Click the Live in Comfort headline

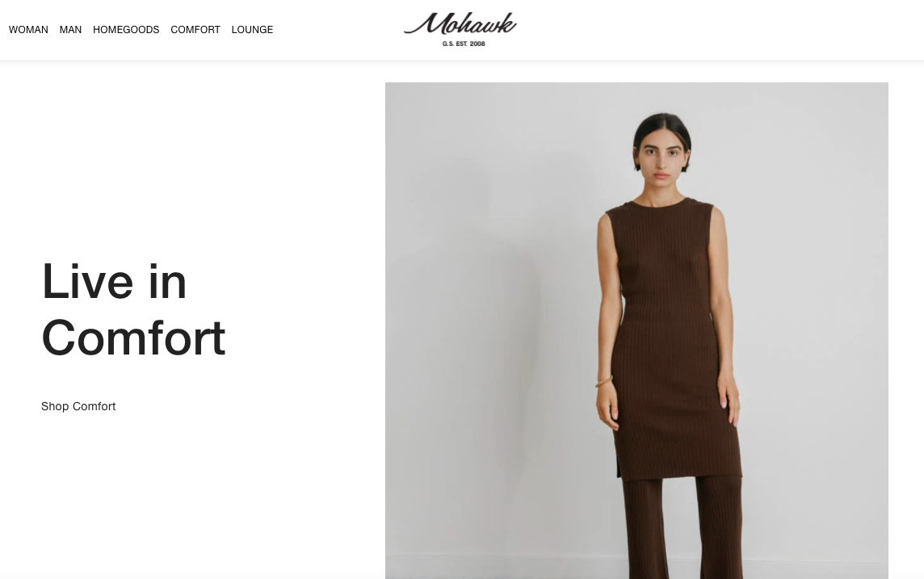134,309
